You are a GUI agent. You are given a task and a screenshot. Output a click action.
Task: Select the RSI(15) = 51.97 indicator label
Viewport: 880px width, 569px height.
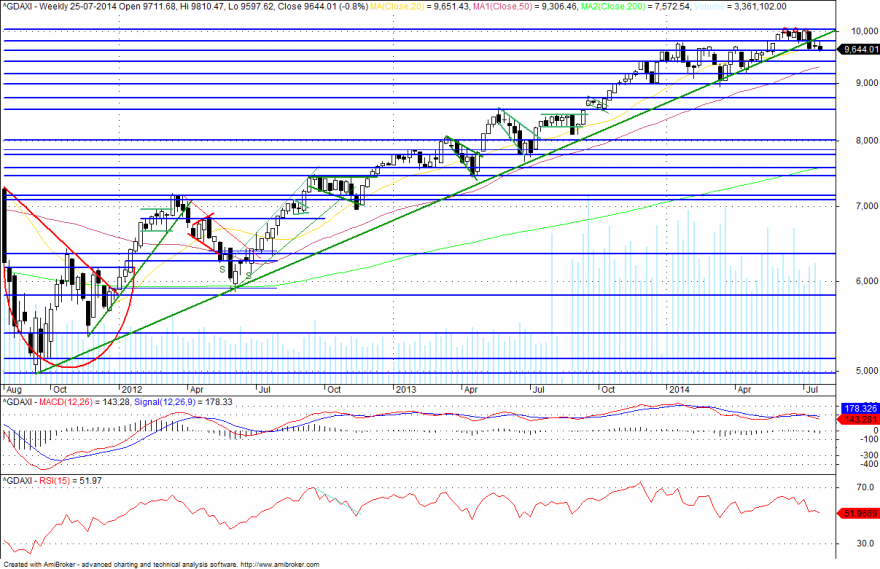pyautogui.click(x=70, y=481)
